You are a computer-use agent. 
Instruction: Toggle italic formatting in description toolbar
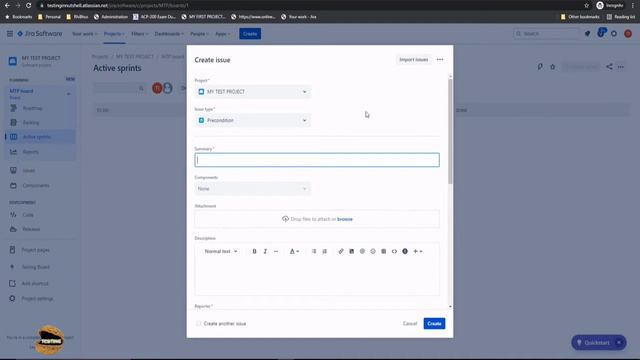(x=265, y=251)
